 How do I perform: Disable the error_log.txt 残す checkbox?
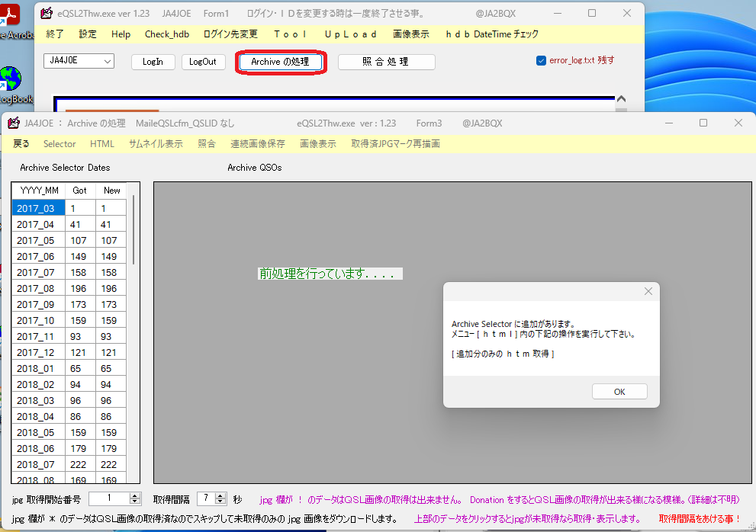pos(542,59)
